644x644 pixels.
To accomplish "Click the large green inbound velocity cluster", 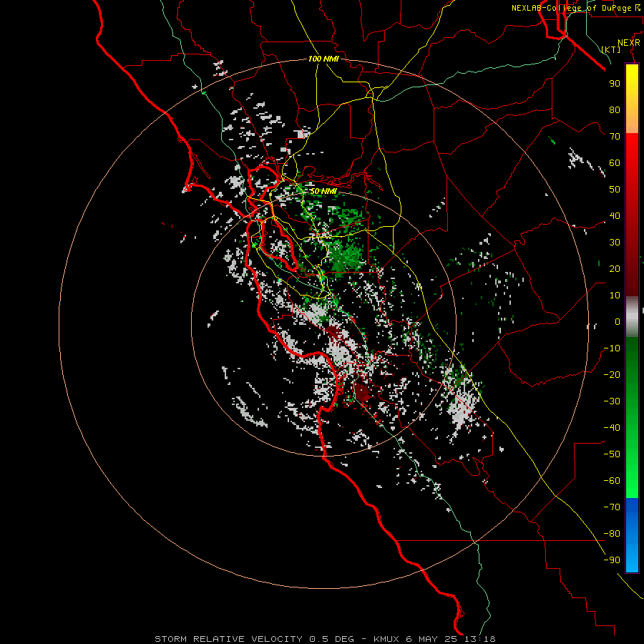I will [x=346, y=257].
